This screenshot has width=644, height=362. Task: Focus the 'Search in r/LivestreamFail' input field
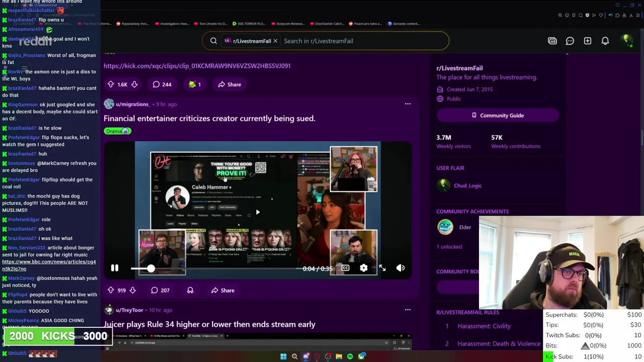(x=362, y=41)
